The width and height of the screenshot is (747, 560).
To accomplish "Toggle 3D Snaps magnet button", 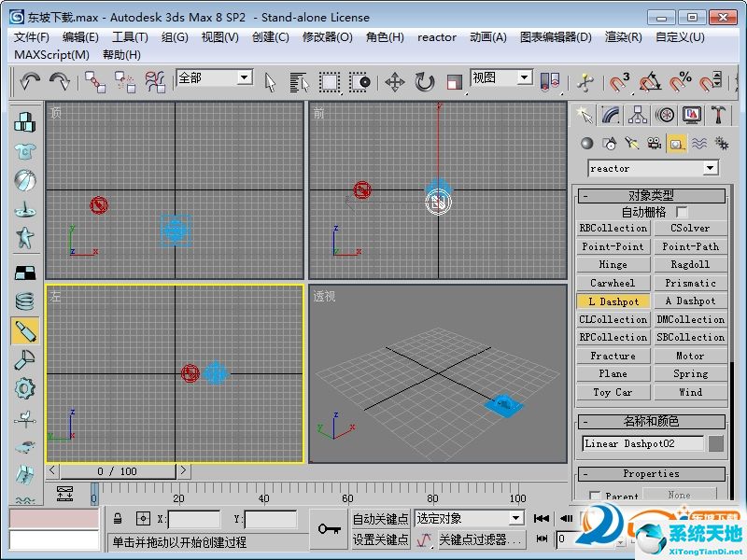I will (619, 82).
